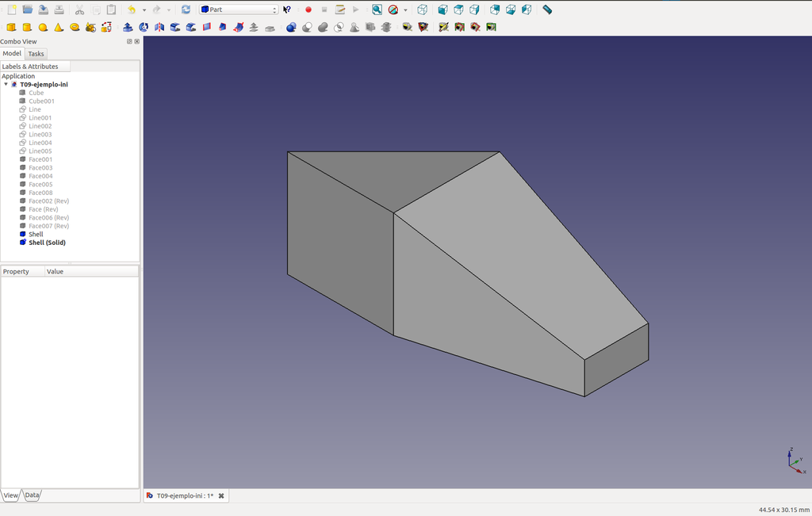Switch to the Data property tab
This screenshot has height=516, width=812.
click(32, 495)
